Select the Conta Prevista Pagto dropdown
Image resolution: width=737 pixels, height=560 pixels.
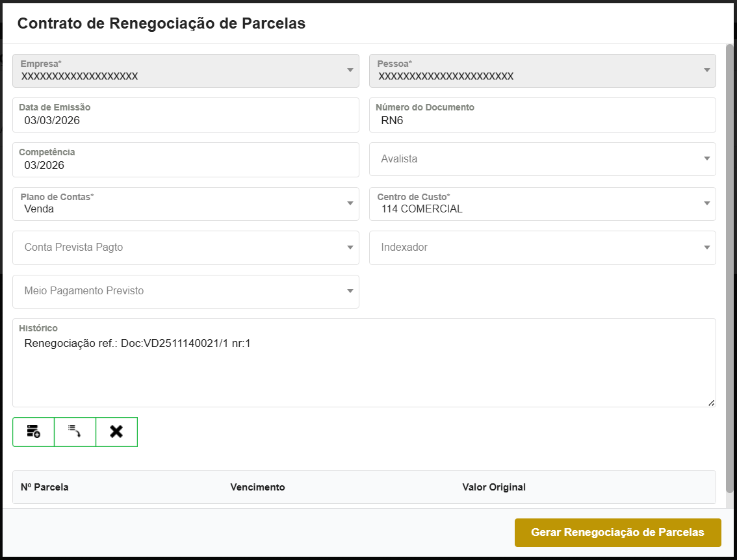(x=186, y=248)
